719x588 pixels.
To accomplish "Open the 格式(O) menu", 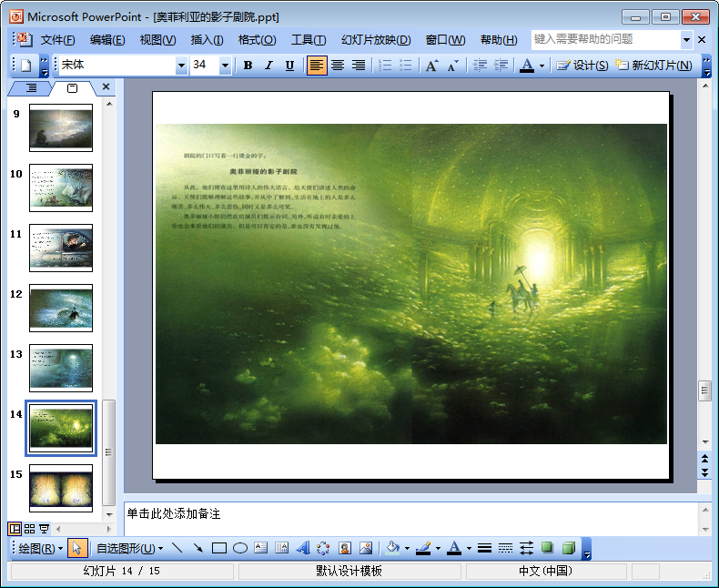I will (257, 40).
